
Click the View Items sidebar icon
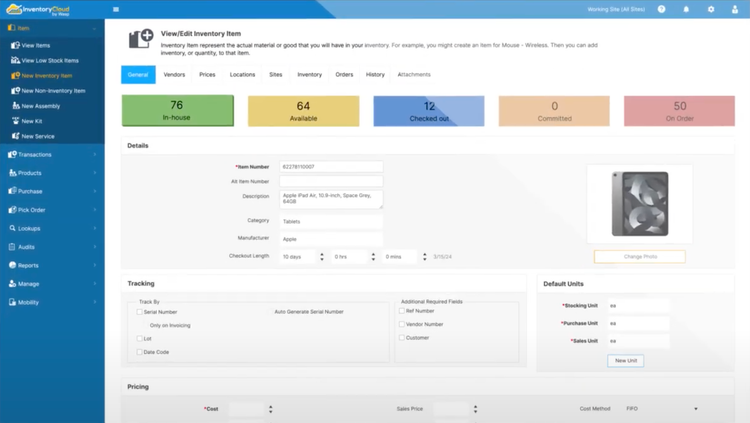click(x=15, y=45)
